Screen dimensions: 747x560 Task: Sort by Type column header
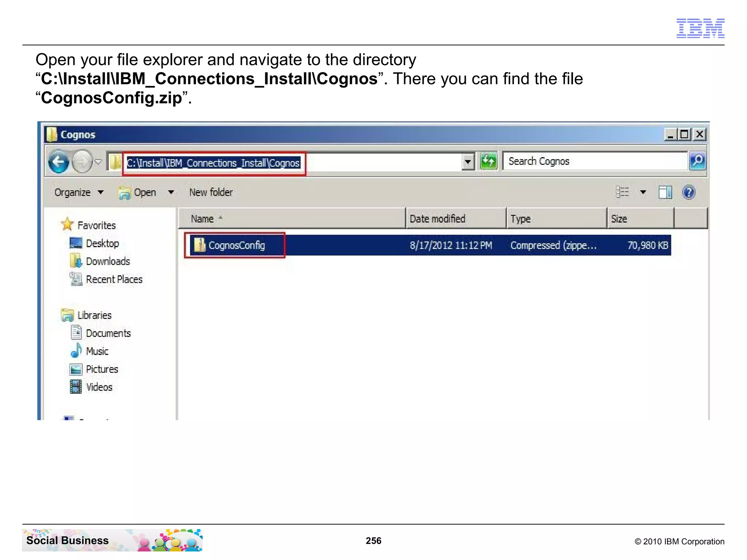pos(557,219)
